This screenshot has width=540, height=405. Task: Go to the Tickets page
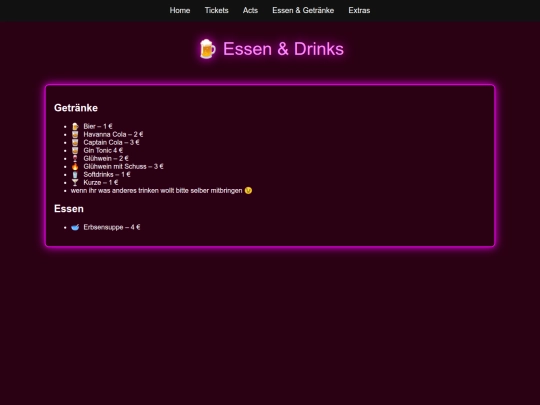(217, 10)
